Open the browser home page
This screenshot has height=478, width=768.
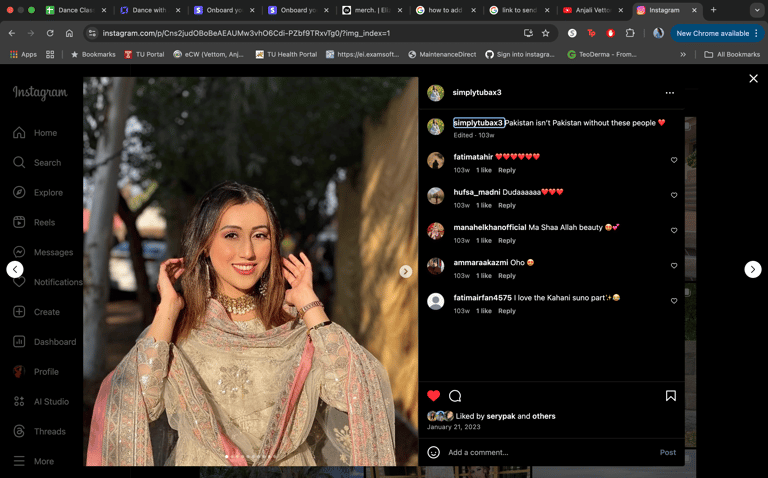70,33
